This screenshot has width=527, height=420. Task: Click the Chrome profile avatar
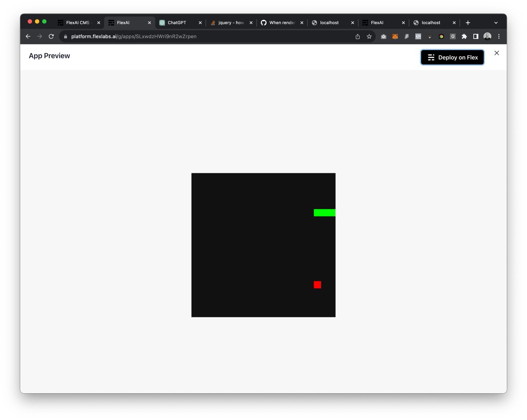[487, 36]
